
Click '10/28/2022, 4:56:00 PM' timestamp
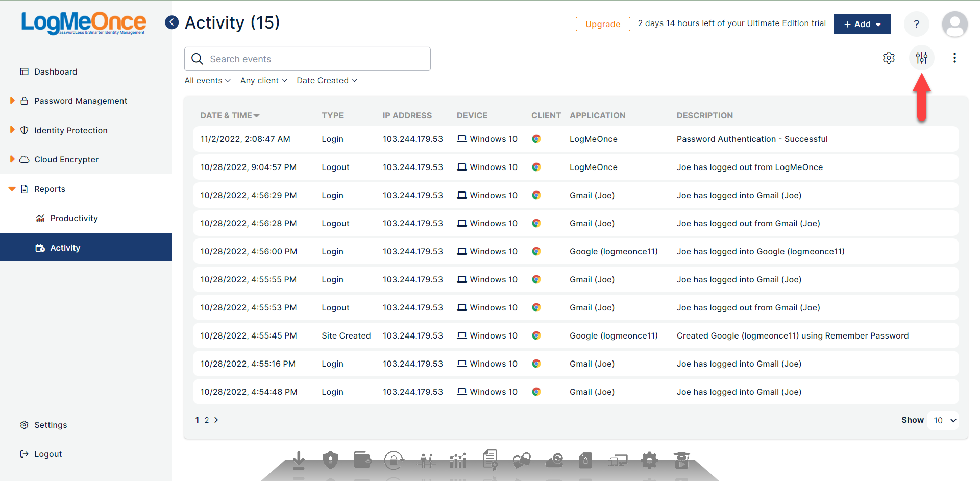point(249,251)
